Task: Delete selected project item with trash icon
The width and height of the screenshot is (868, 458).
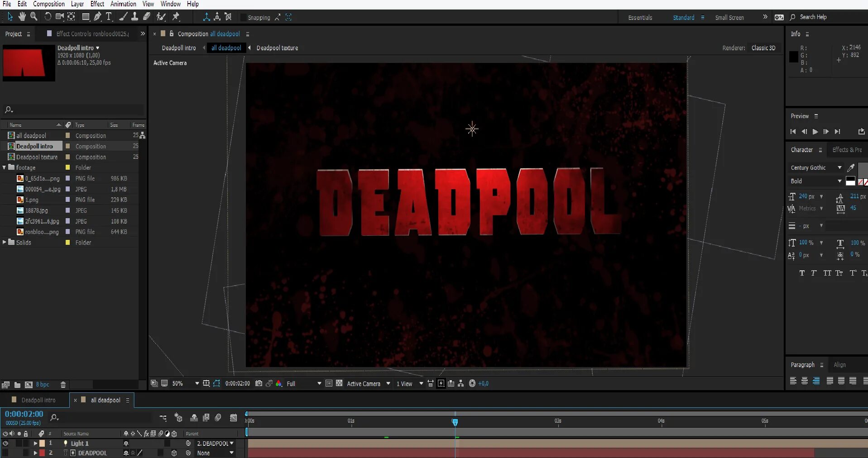Action: (63, 385)
